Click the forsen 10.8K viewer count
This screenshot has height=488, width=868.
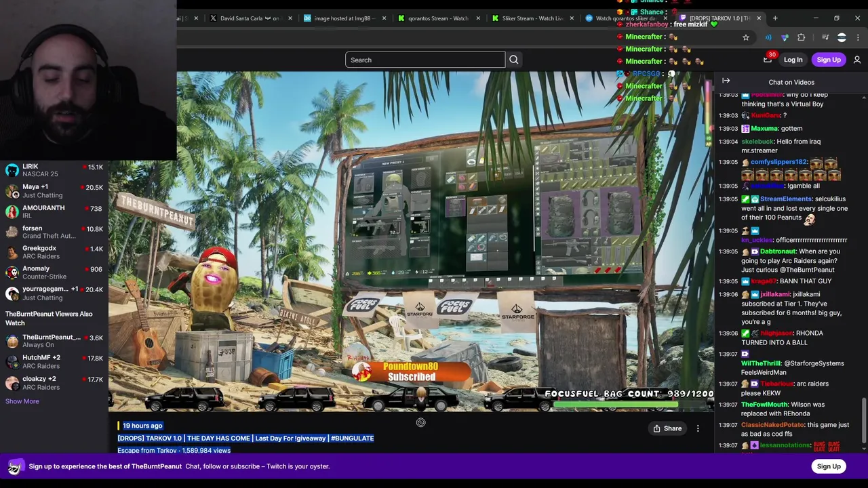(92, 229)
